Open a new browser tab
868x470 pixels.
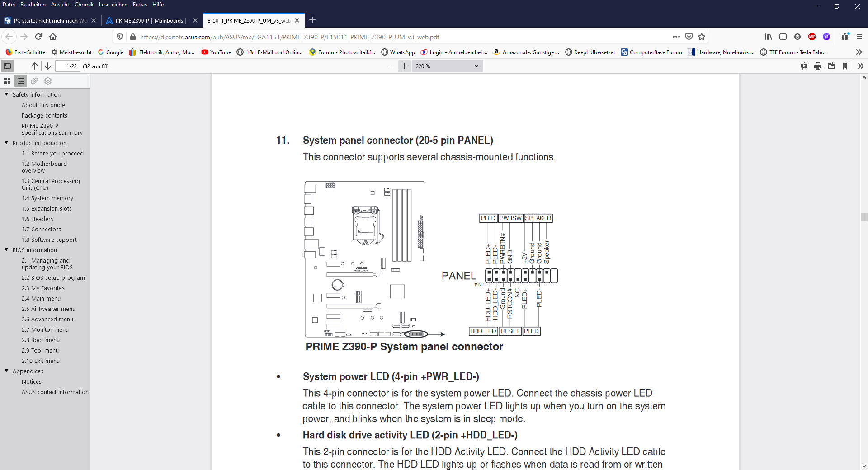tap(312, 20)
